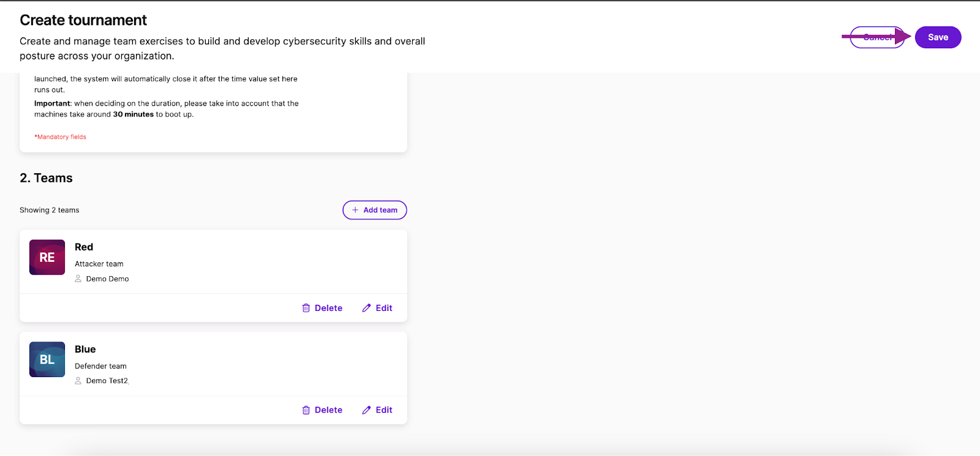The image size is (980, 456).
Task: Select the Red team name
Action: [x=84, y=247]
